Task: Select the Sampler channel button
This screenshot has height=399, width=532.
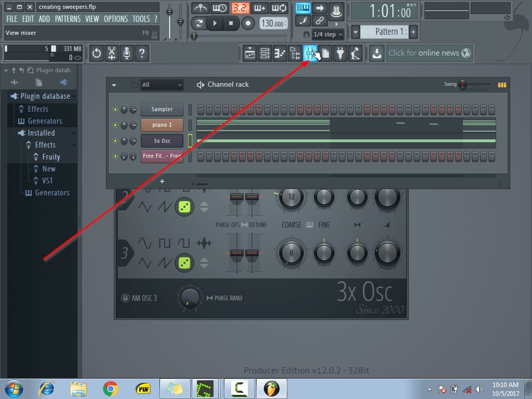Action: coord(162,109)
